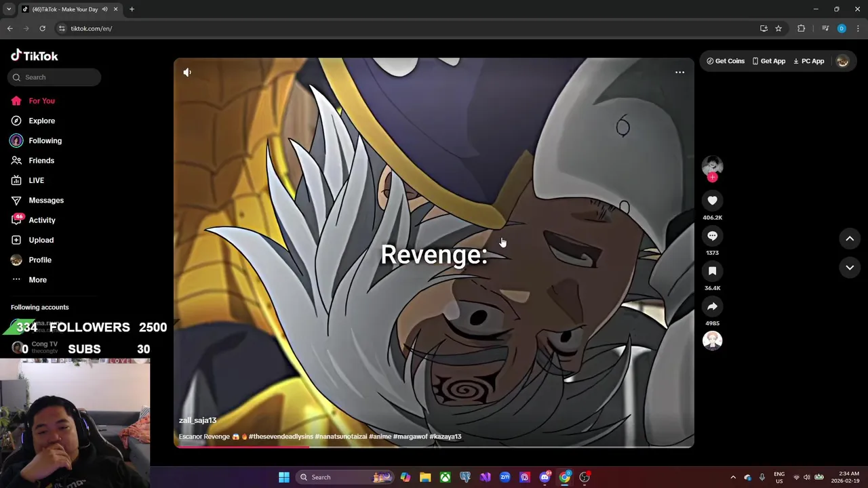
Task: Share the video with arrow icon
Action: [x=712, y=306]
